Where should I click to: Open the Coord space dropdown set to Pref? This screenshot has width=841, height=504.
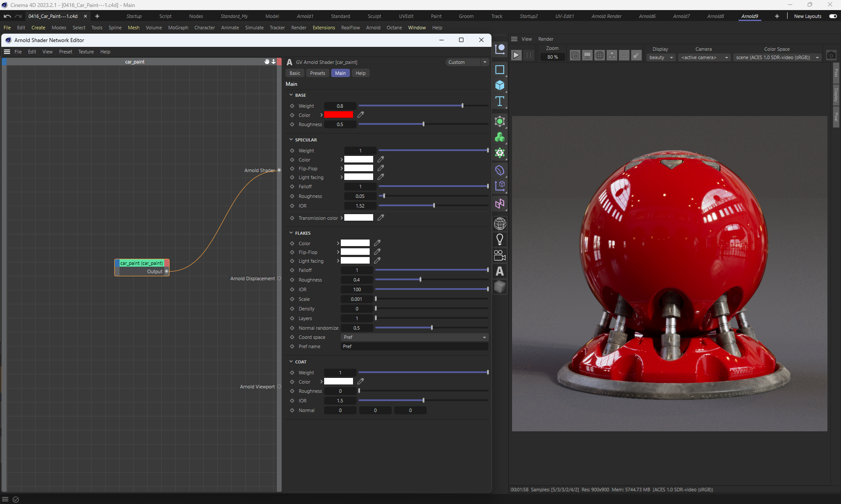click(x=414, y=337)
